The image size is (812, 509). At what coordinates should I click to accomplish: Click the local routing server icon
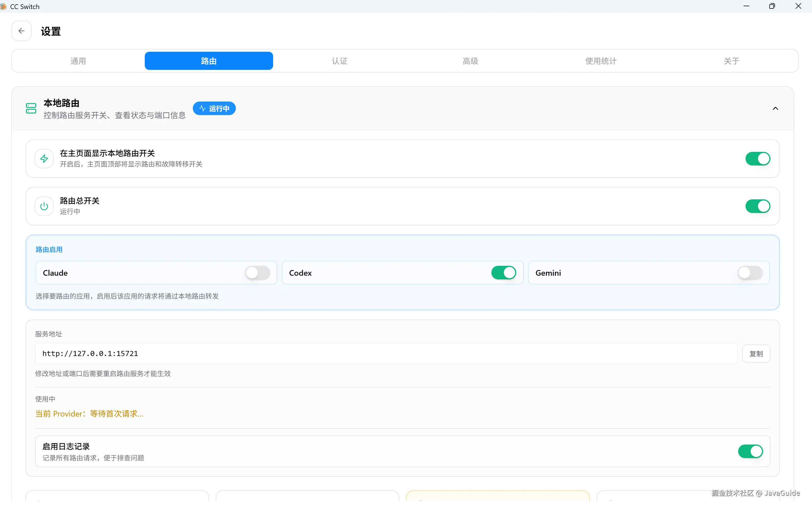31,108
